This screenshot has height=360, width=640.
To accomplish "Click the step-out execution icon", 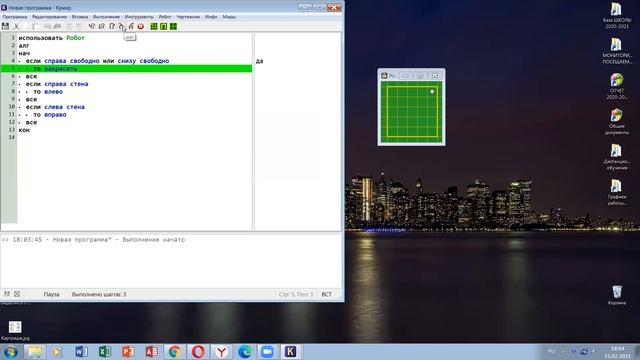I will tap(131, 26).
